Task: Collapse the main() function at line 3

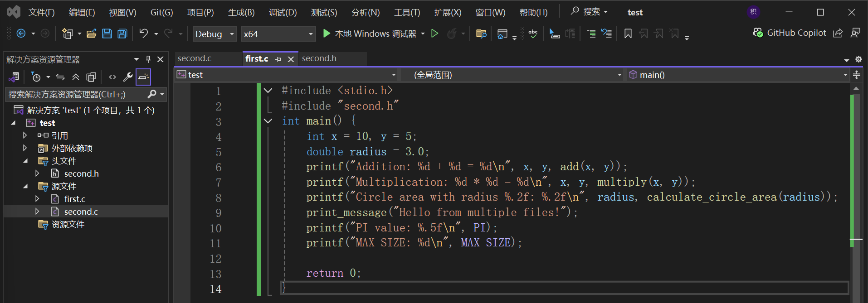Action: click(268, 121)
